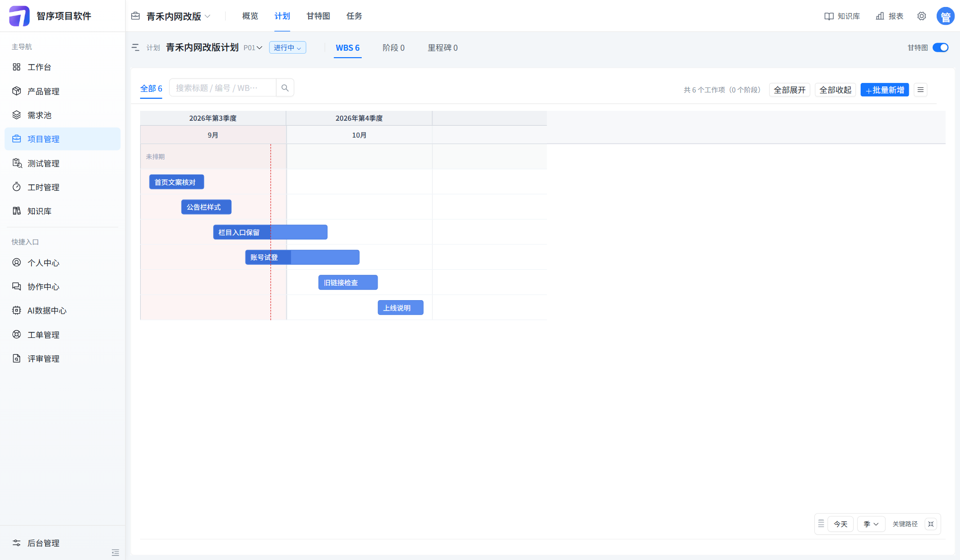
Task: Click the 栏目入口保留 Gantt bar
Action: 270,232
